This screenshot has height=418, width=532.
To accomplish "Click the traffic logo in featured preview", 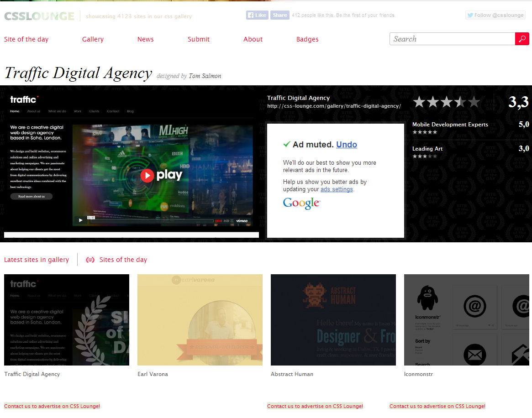I will coord(24,99).
